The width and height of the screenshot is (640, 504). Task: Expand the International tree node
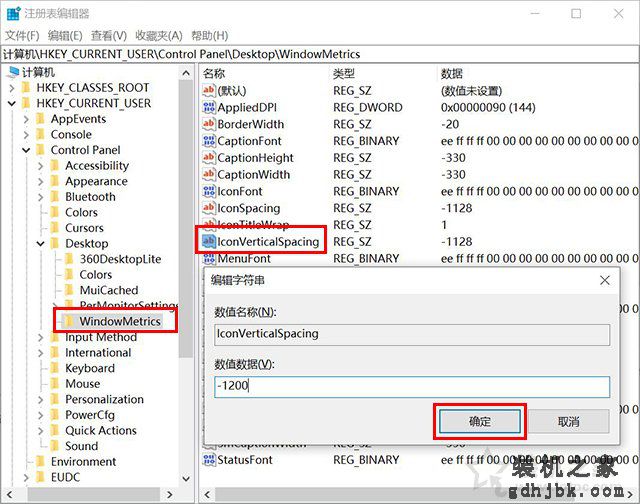point(40,353)
